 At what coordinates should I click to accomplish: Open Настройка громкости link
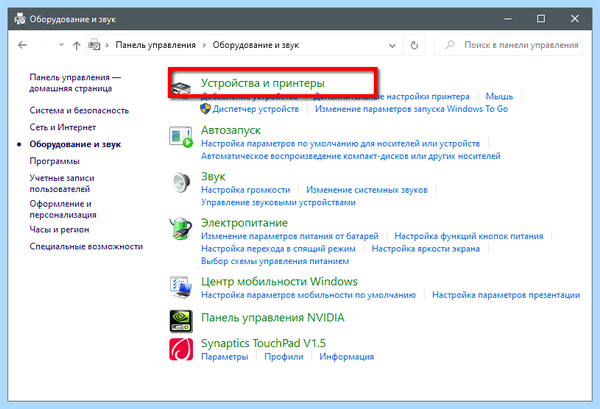(246, 190)
